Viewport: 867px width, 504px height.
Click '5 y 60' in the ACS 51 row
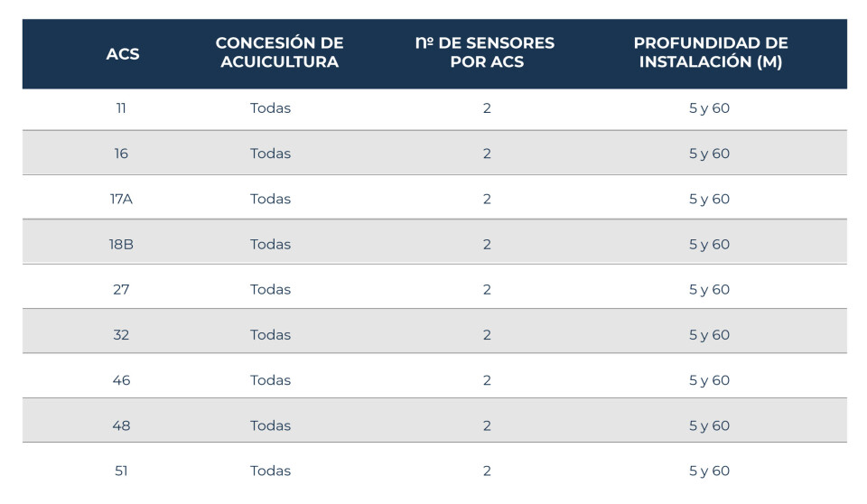point(709,471)
